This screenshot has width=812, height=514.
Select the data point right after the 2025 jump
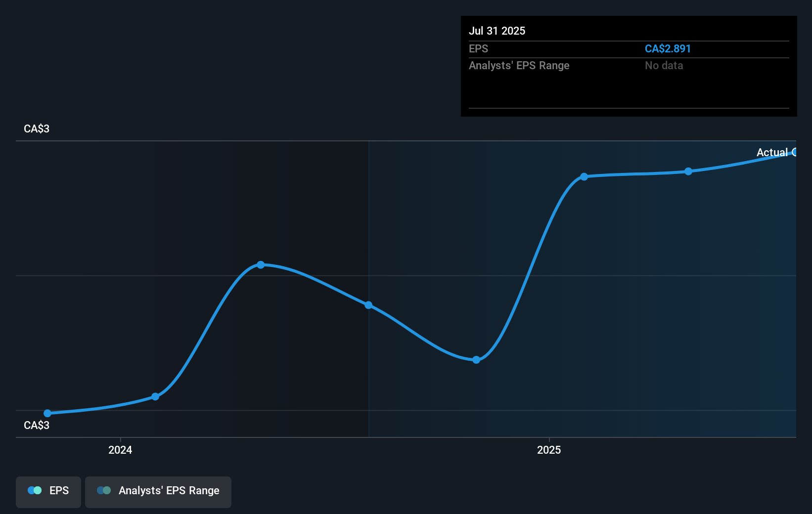pyautogui.click(x=584, y=176)
